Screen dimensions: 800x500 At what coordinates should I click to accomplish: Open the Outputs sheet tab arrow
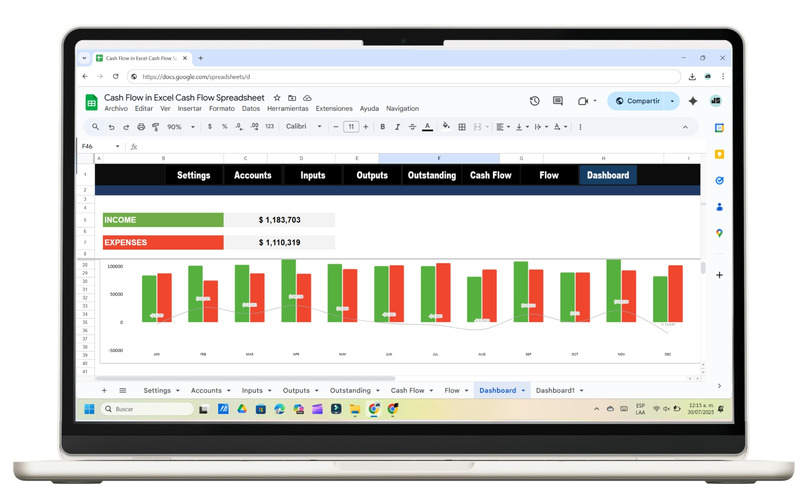point(316,391)
